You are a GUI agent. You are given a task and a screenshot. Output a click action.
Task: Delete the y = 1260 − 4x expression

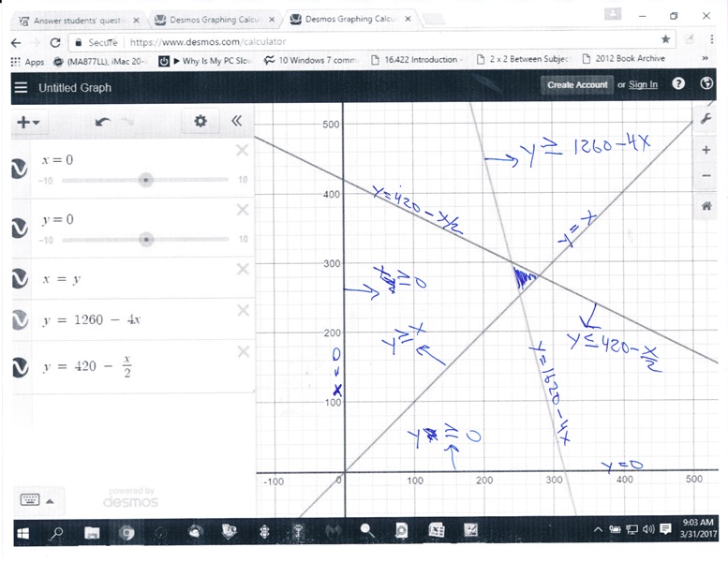coord(244,310)
